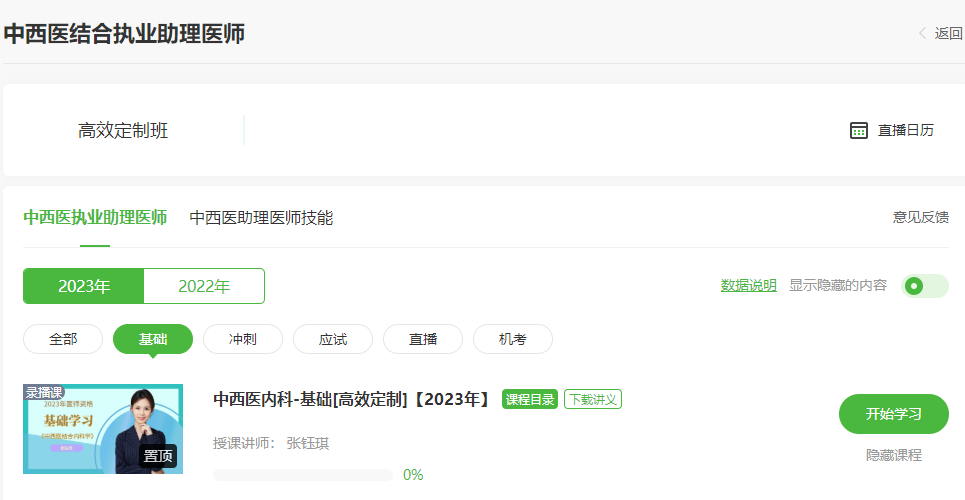Toggle the show hidden content switch
965x500 pixels.
[x=924, y=286]
